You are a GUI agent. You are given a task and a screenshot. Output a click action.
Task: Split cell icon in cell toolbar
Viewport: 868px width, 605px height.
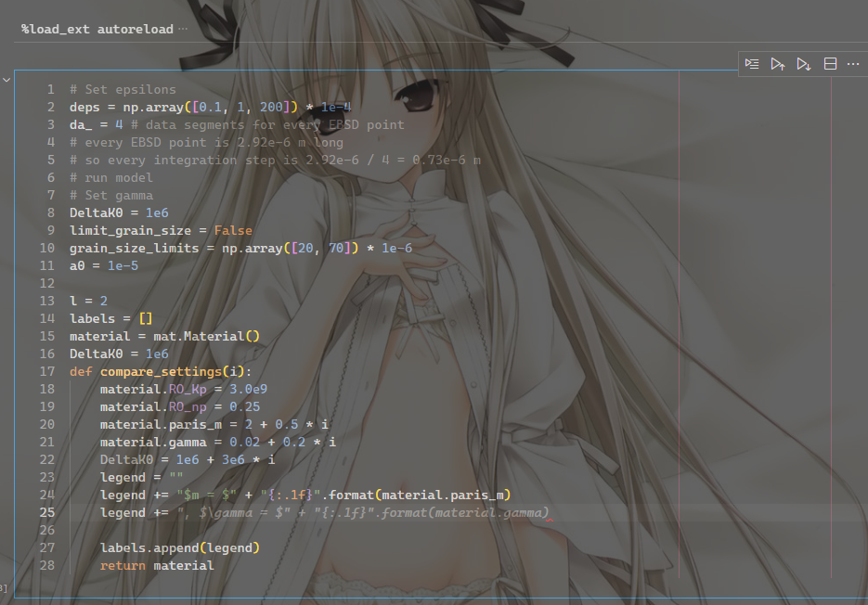pos(830,64)
